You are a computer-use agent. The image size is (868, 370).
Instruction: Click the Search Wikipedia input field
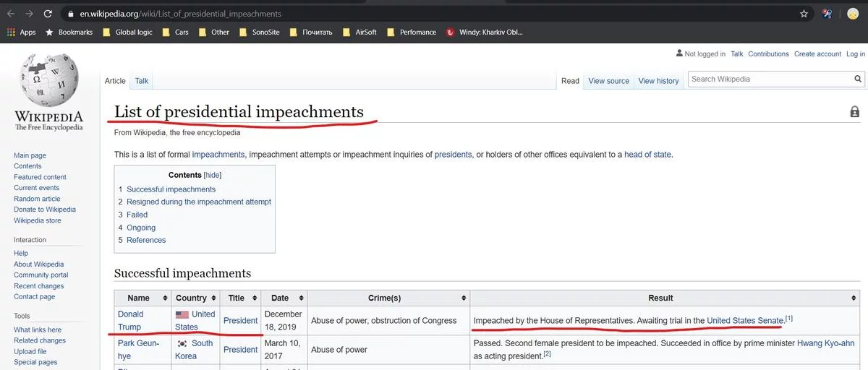click(x=768, y=79)
